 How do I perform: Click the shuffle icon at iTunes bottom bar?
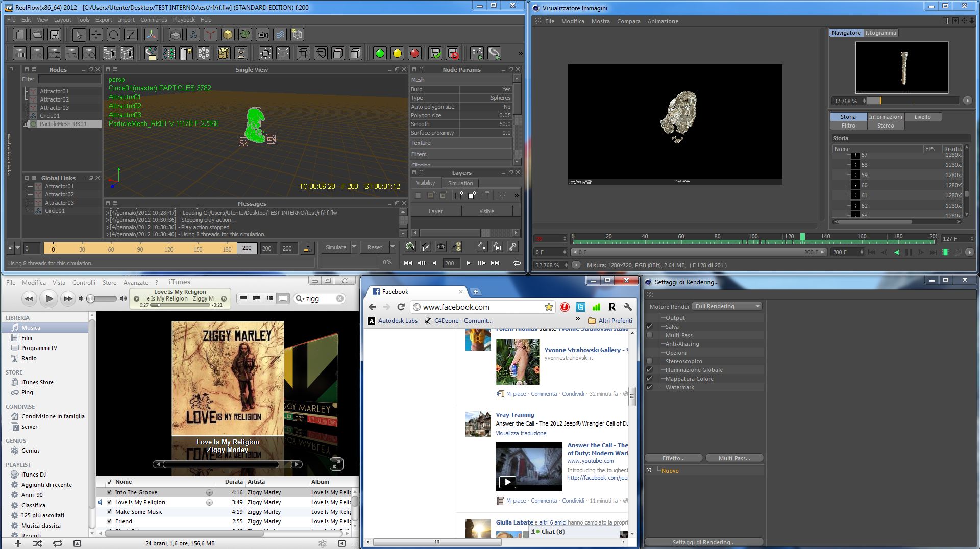pyautogui.click(x=37, y=544)
